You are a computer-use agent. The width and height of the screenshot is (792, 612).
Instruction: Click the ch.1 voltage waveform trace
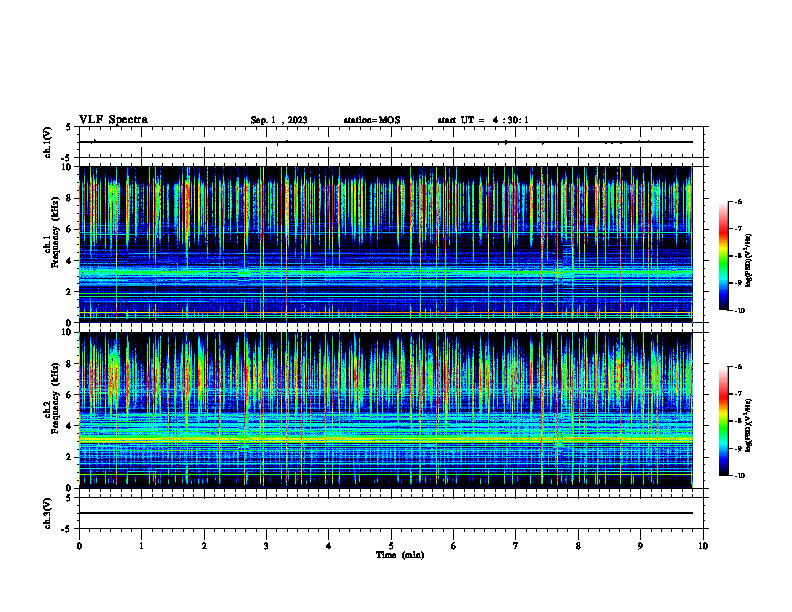click(385, 142)
